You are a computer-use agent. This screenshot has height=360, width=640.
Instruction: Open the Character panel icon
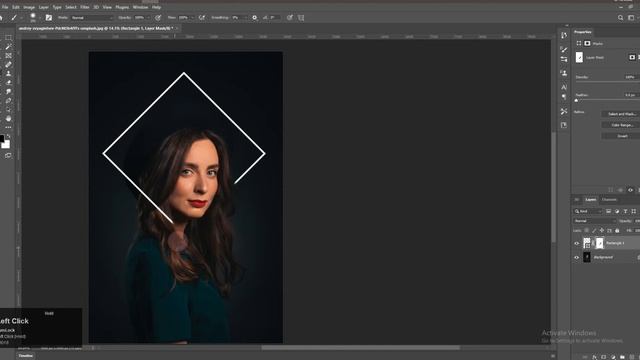pyautogui.click(x=564, y=87)
